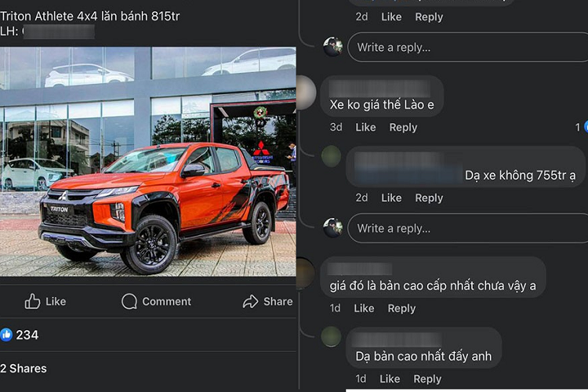
Task: Reply to the 'Xe ko giá thế Lào e' comment
Action: [403, 127]
